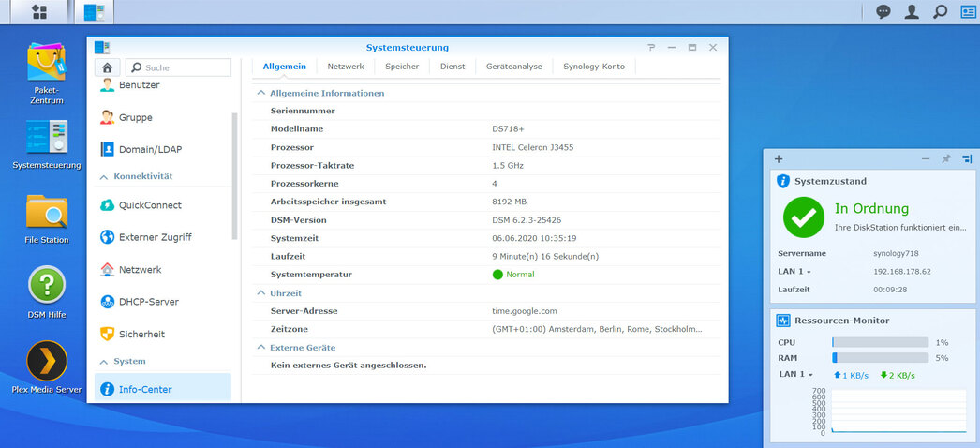Click the CPU usage bar

[x=880, y=342]
